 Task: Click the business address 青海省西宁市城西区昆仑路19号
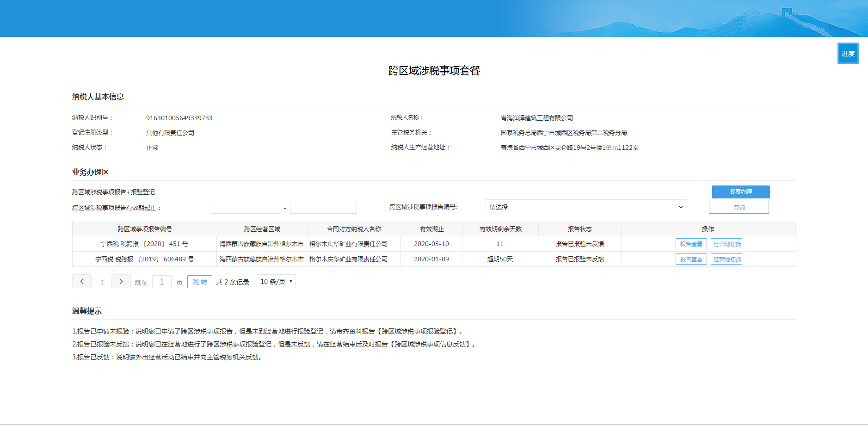(x=570, y=148)
